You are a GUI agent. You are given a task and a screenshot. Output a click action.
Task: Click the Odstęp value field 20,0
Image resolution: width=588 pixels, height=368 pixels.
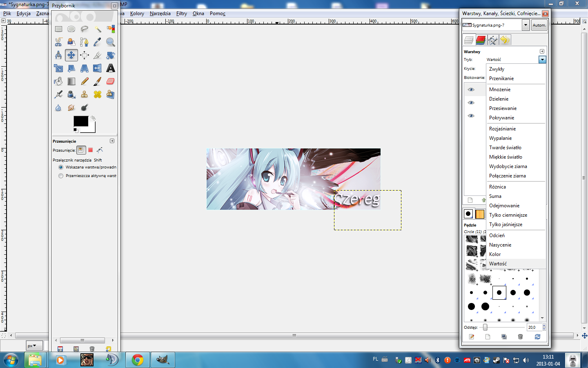tap(534, 327)
